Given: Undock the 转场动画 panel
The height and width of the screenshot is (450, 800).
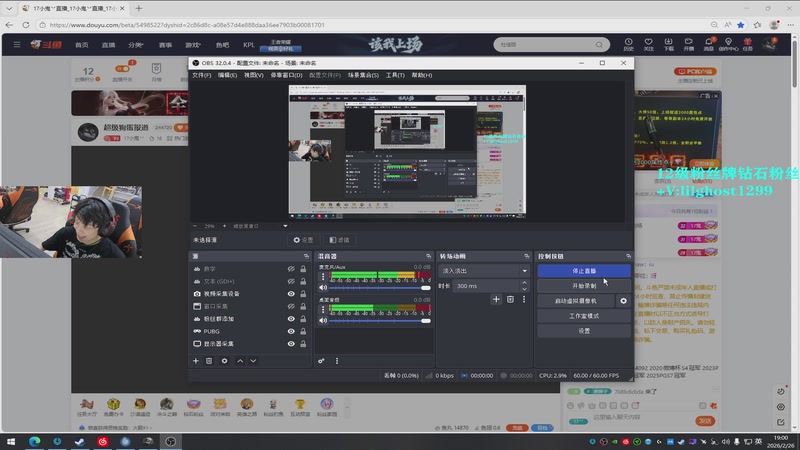Looking at the screenshot, I should pos(527,256).
